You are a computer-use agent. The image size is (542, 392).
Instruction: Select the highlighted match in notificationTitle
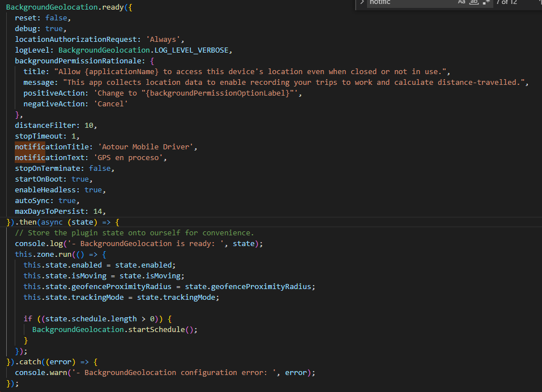31,147
